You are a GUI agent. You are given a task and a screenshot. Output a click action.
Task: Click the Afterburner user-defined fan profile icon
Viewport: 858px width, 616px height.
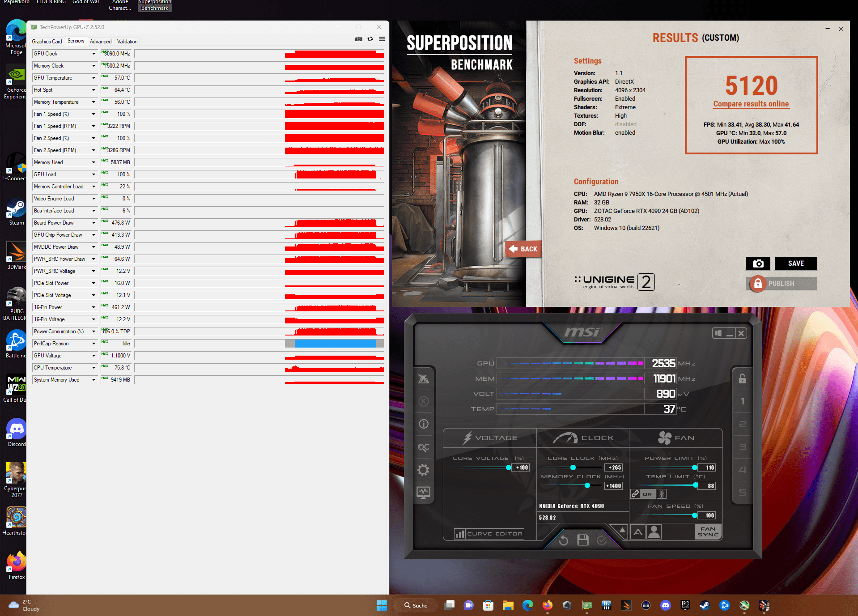654,532
